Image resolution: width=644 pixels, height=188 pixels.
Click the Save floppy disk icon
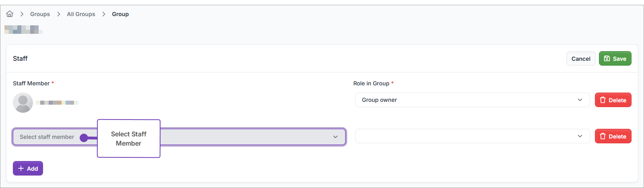(x=607, y=58)
